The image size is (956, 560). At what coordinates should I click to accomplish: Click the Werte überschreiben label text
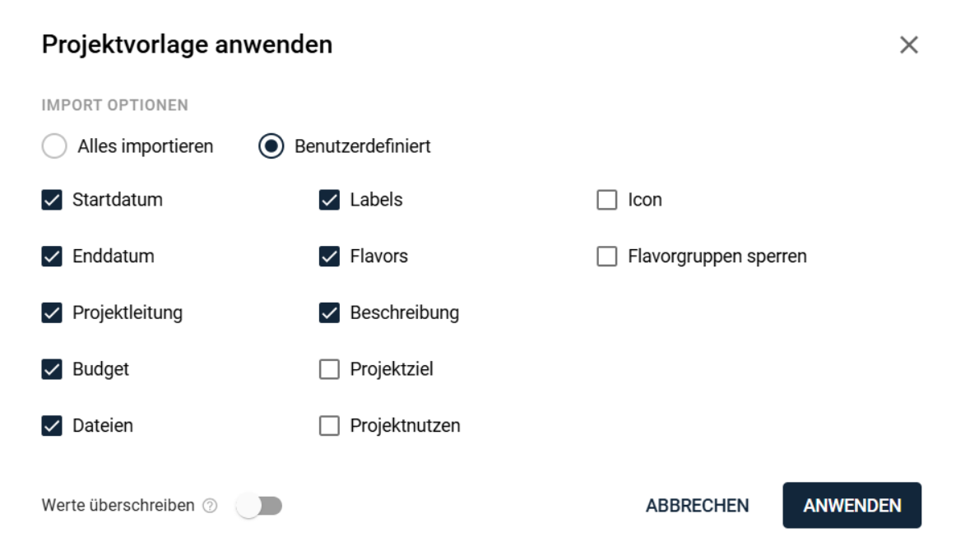click(x=118, y=506)
